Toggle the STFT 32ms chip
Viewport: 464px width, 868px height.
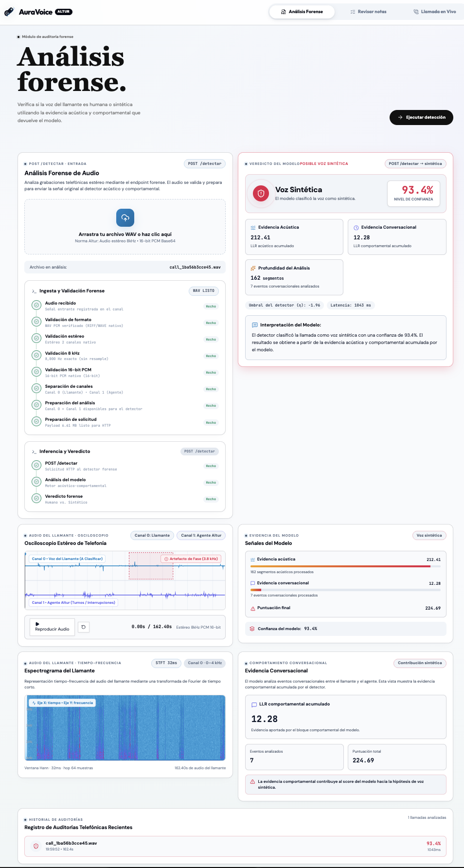tap(166, 663)
